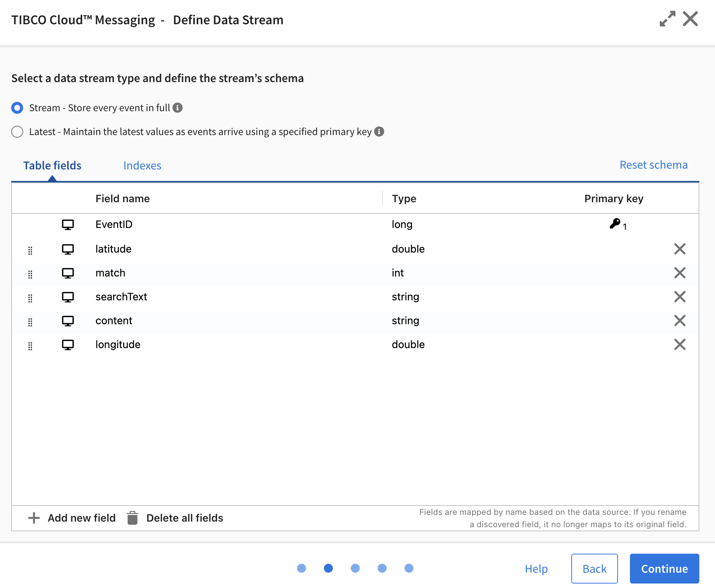
Task: Click the Delete all fields label
Action: coord(185,518)
